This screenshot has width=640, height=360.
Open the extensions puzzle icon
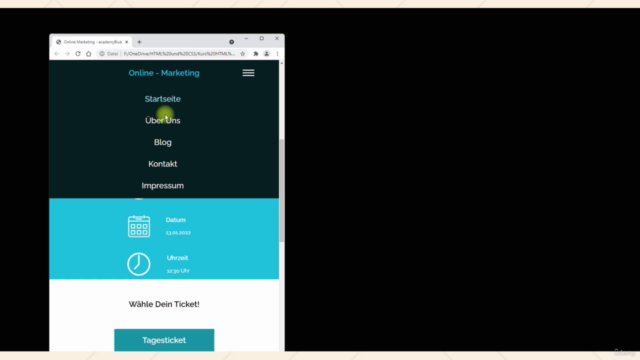(x=256, y=54)
